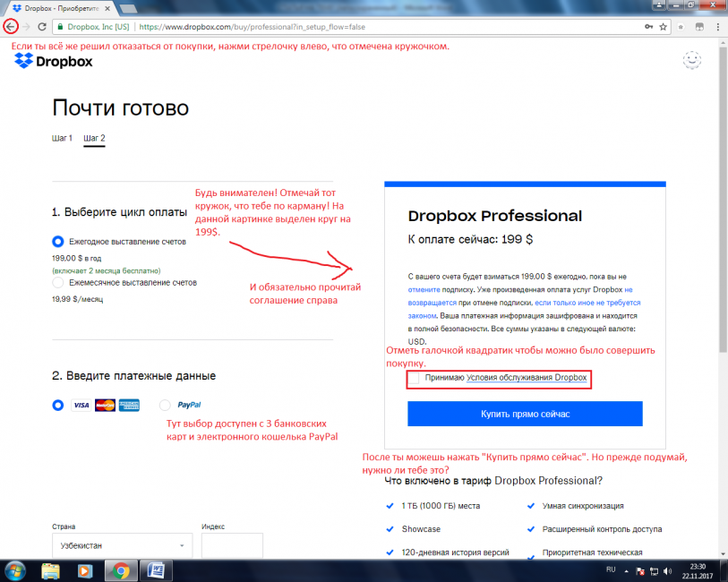Click the browser forward arrow
728x582 pixels.
(x=27, y=27)
